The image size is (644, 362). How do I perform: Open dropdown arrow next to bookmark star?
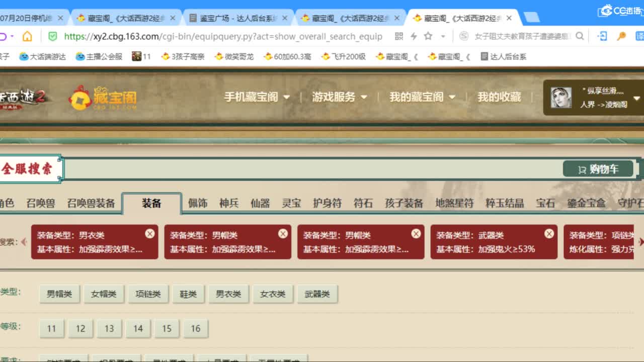[443, 36]
